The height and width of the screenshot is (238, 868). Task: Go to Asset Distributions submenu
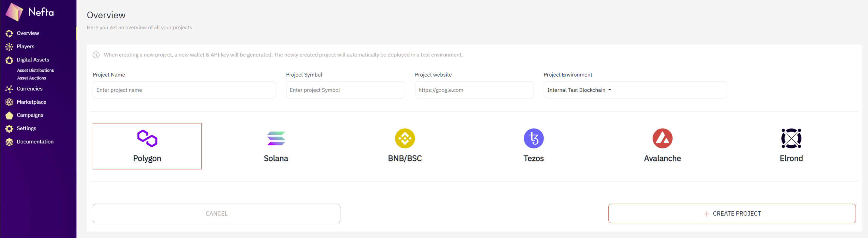[35, 70]
